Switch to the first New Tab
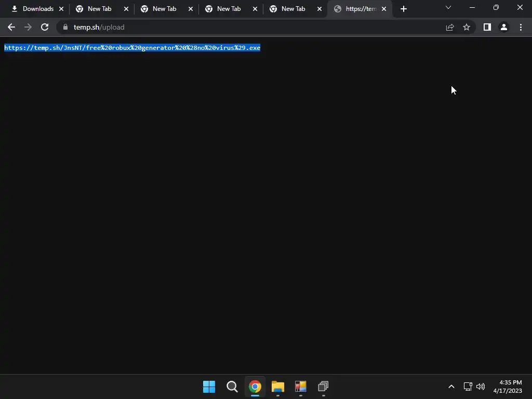 [x=99, y=9]
